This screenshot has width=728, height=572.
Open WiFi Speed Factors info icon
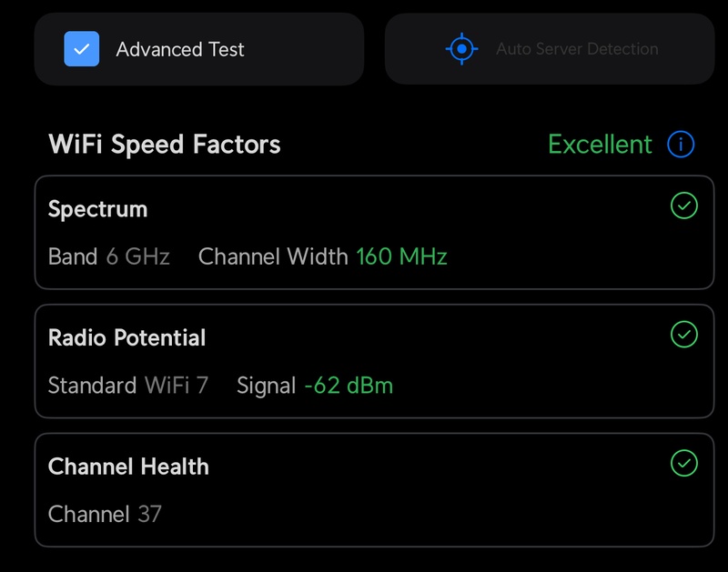681,145
